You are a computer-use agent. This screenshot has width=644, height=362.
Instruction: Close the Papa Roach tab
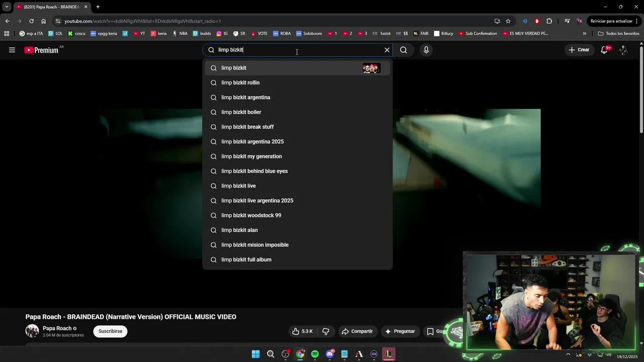(x=86, y=7)
